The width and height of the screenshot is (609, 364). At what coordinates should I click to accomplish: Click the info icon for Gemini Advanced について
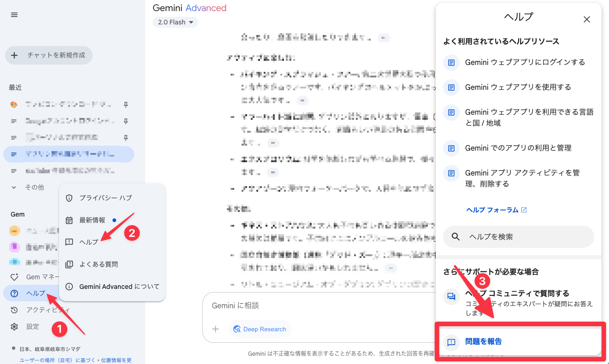click(69, 287)
